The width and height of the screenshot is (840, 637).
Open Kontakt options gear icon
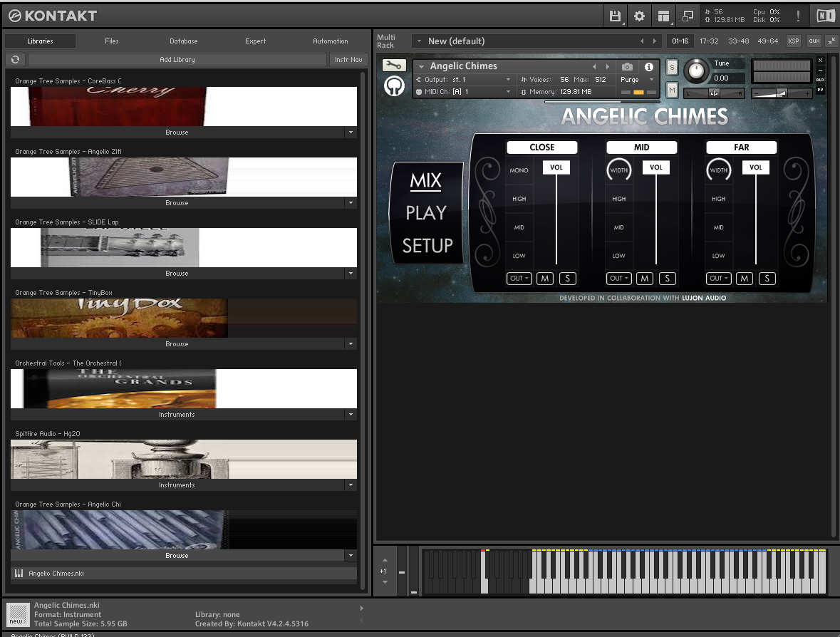click(x=639, y=16)
